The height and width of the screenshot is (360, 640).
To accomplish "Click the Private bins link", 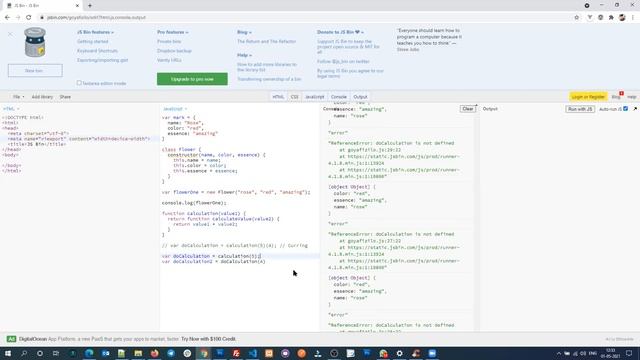I will [x=169, y=42].
